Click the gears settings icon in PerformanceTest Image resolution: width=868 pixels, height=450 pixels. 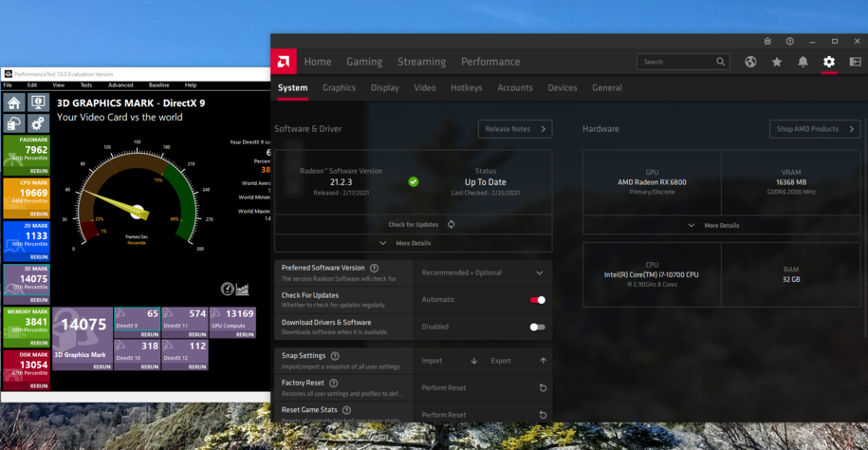pos(38,123)
